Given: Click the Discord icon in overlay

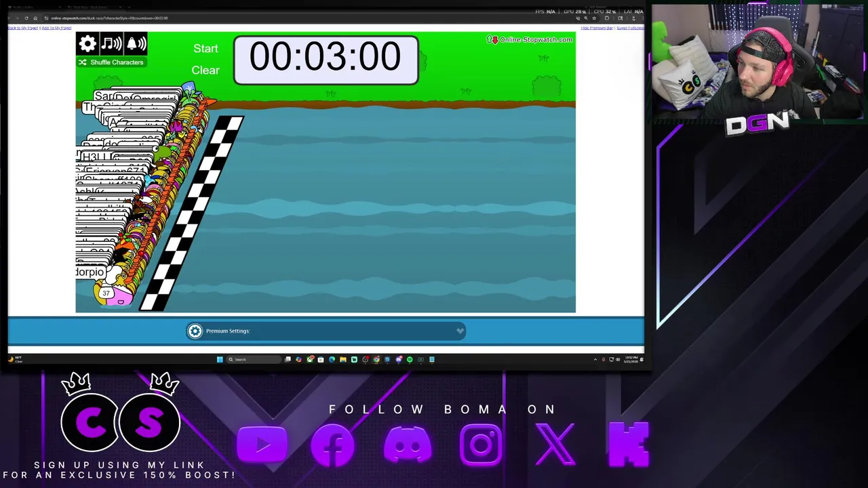Looking at the screenshot, I should (x=408, y=445).
